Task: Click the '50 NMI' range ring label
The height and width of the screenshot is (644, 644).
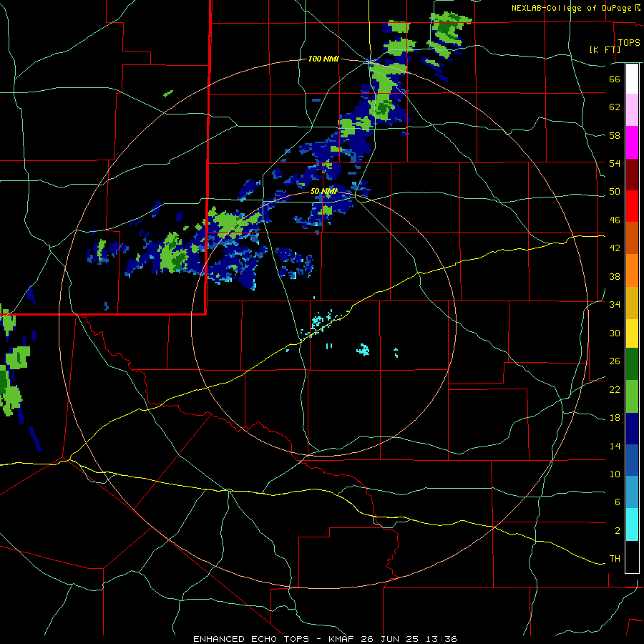Action: (323, 191)
